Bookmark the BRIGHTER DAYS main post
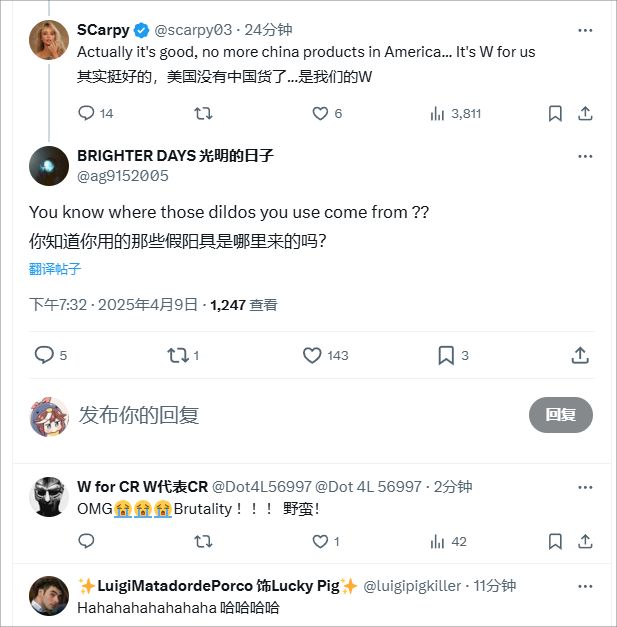Screen dimensions: 617x627 446,355
